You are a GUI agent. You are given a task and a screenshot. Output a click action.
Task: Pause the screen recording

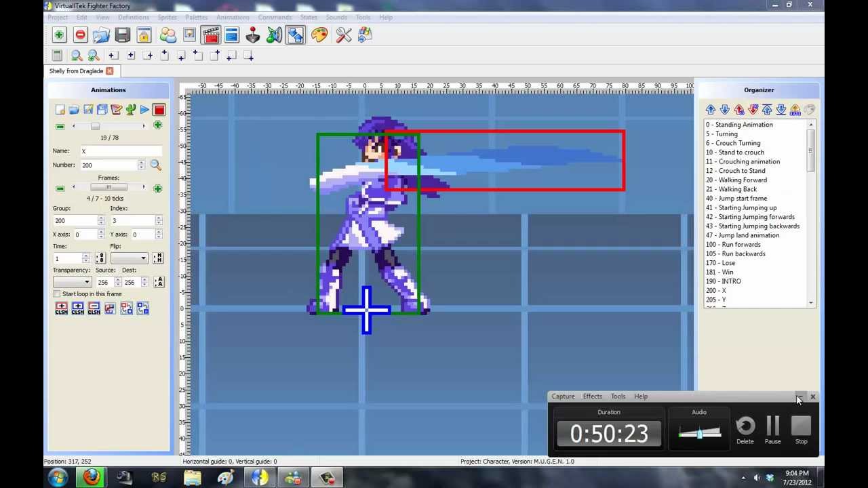click(773, 430)
